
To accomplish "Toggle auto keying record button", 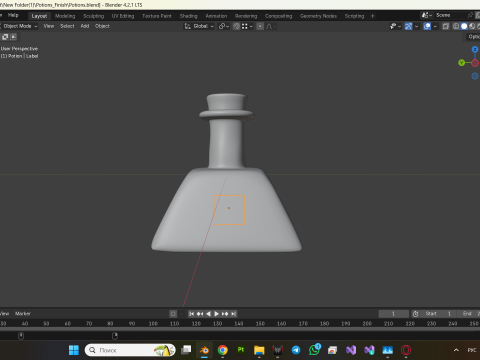I will (x=173, y=314).
